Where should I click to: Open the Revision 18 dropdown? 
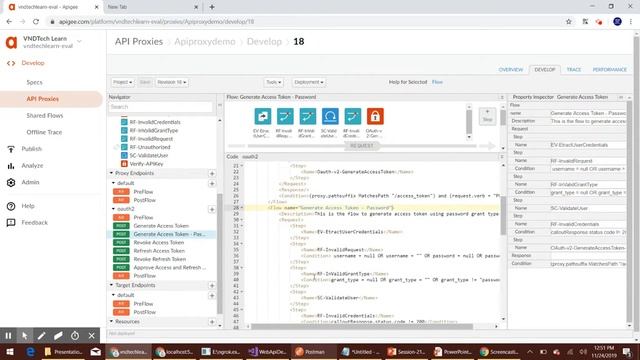click(x=171, y=82)
